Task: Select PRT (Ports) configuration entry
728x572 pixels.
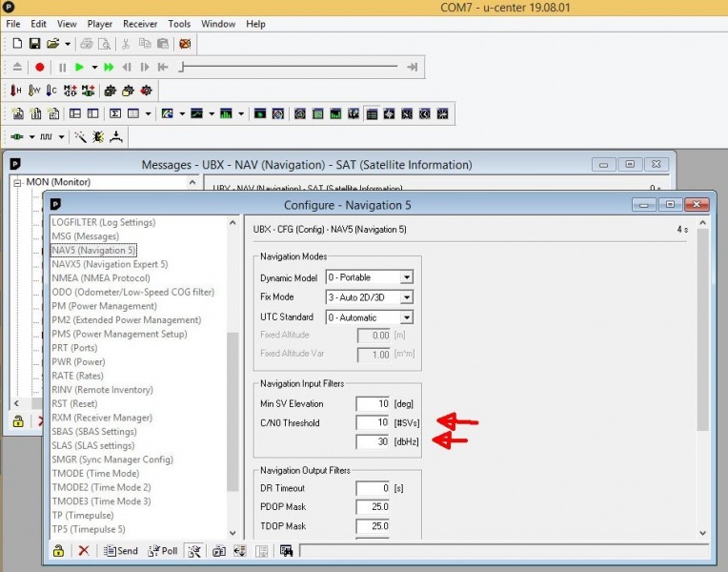Action: click(74, 348)
